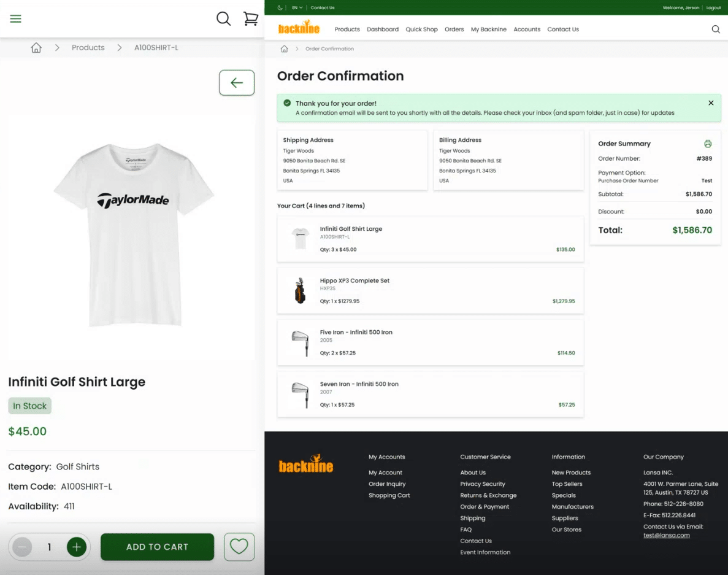Click the home icon in the Products breadcrumb
The image size is (728, 575).
click(36, 47)
